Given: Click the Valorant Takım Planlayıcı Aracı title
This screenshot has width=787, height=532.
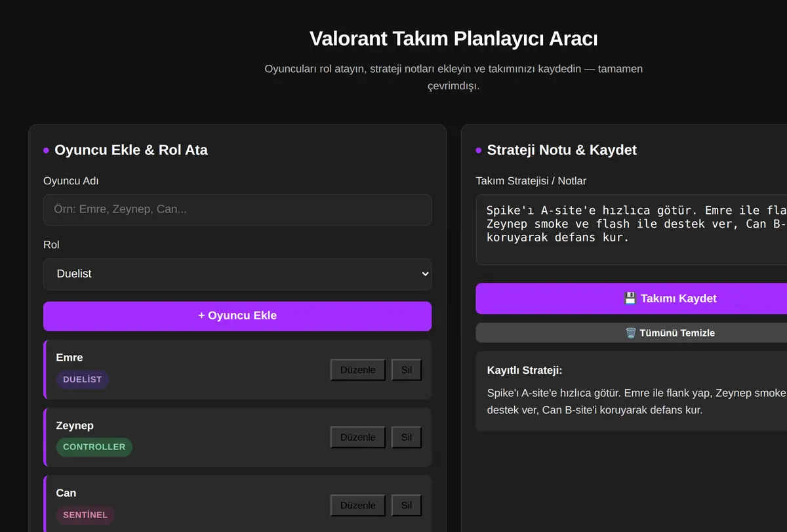Looking at the screenshot, I should (454, 39).
